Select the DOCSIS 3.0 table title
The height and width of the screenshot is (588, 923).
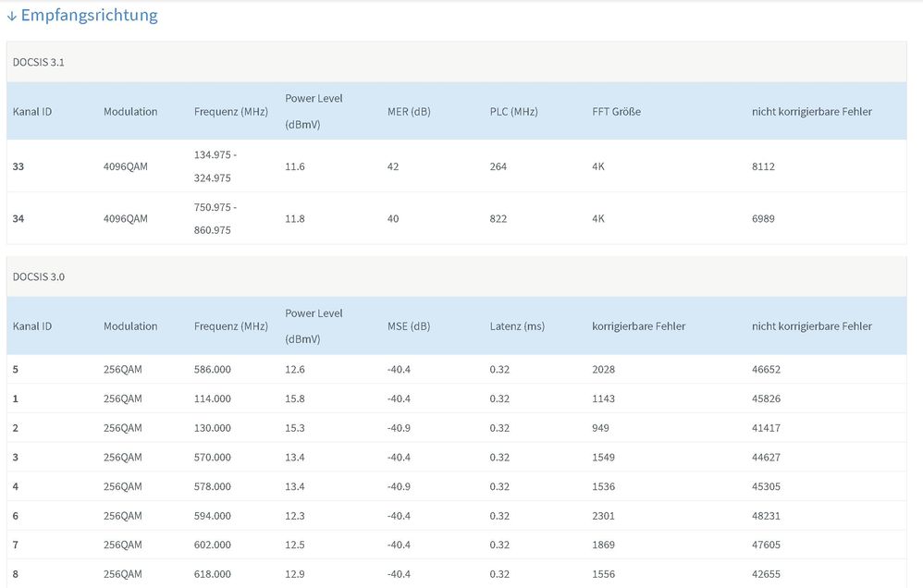pyautogui.click(x=38, y=276)
